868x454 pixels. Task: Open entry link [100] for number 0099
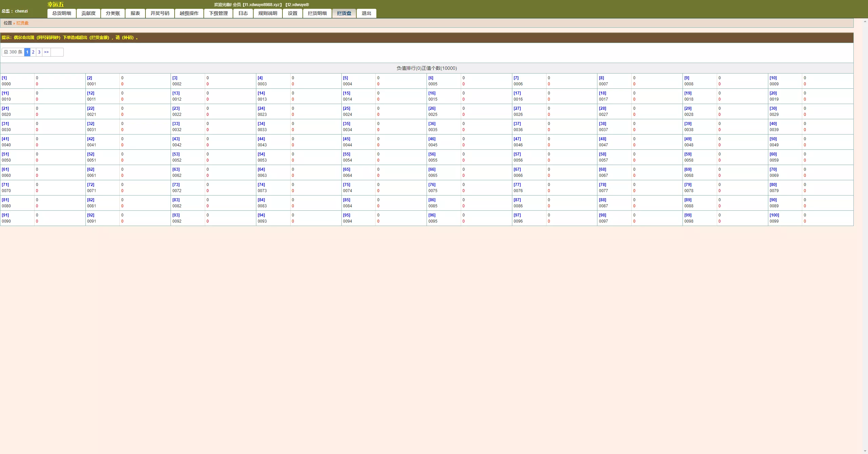point(774,215)
